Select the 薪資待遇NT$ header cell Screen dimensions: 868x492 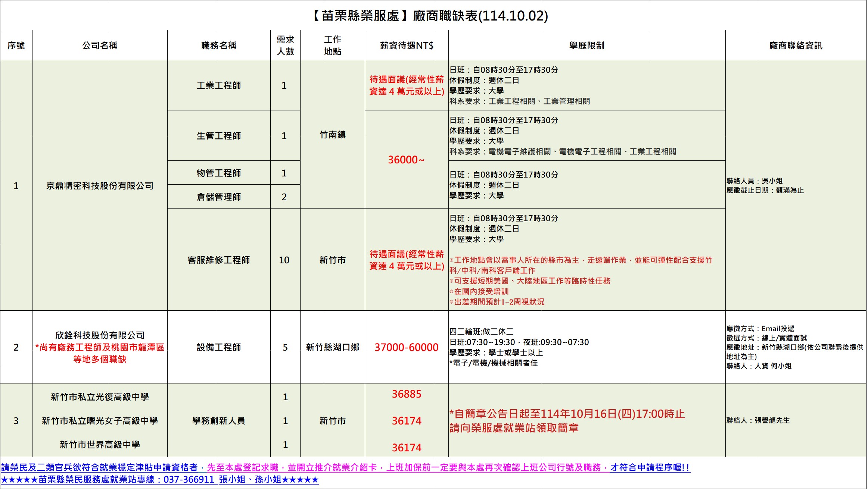(x=407, y=46)
